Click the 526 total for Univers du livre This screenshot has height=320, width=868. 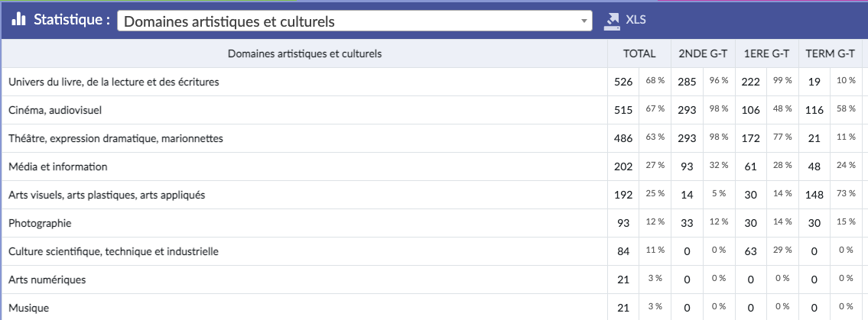coord(623,82)
